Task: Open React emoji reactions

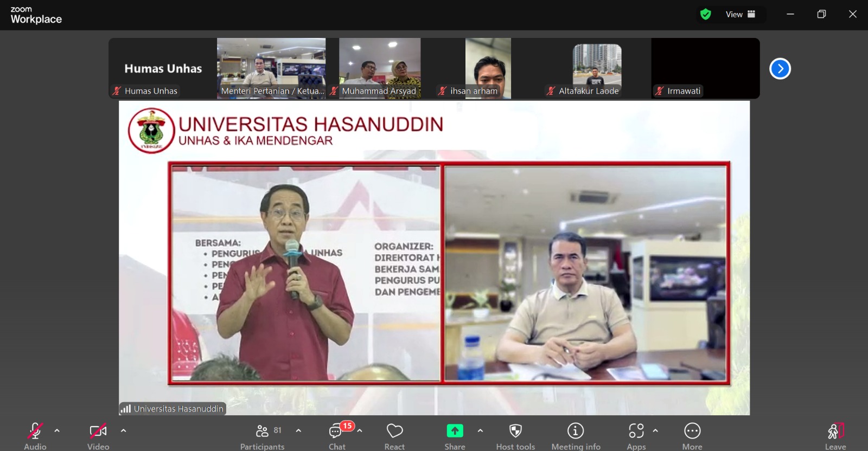Action: 394,436
